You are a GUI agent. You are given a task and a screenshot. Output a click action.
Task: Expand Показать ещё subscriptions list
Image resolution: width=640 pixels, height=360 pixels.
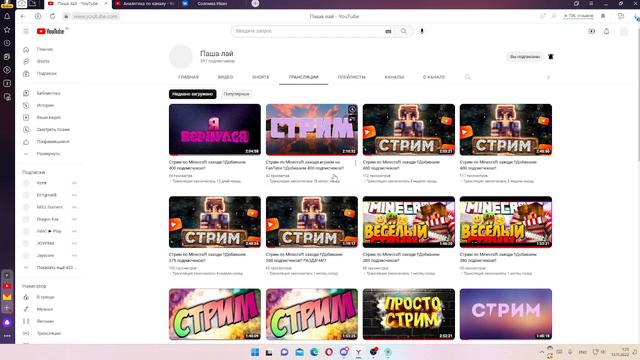pos(51,268)
